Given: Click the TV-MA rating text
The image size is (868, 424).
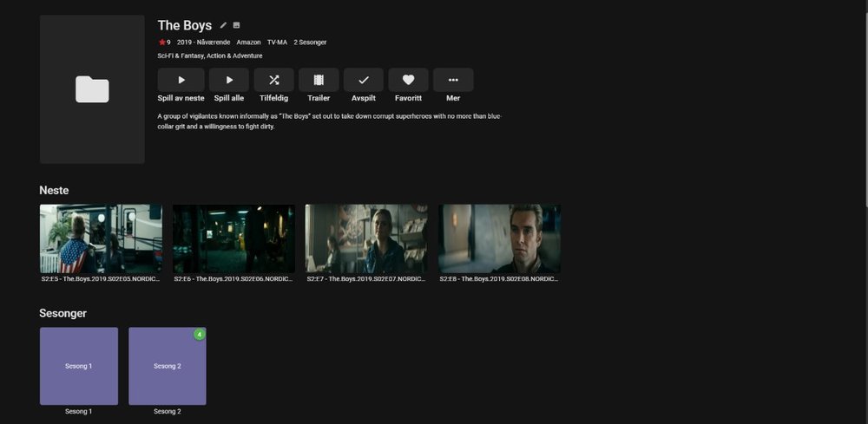Looking at the screenshot, I should click(278, 42).
